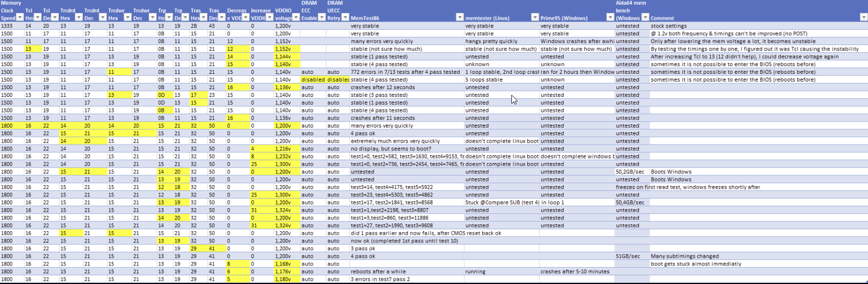
Task: Expand the Trcdrd Dec filter dropdown
Action: tap(102, 17)
